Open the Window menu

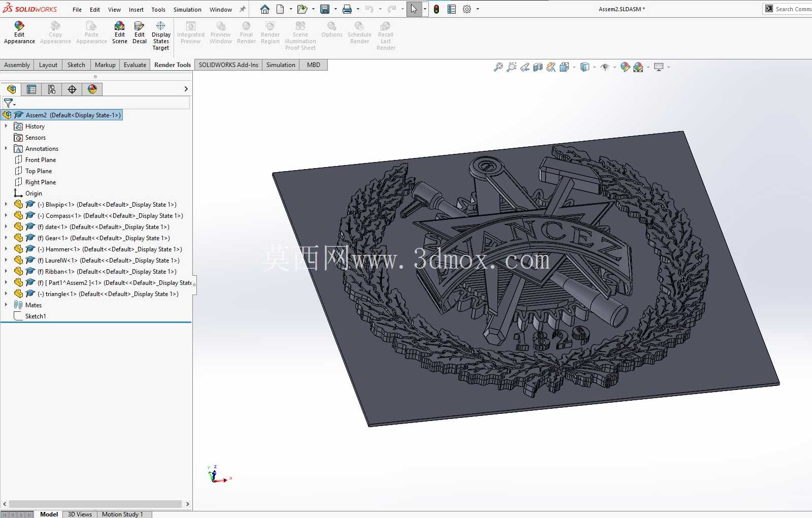point(221,10)
